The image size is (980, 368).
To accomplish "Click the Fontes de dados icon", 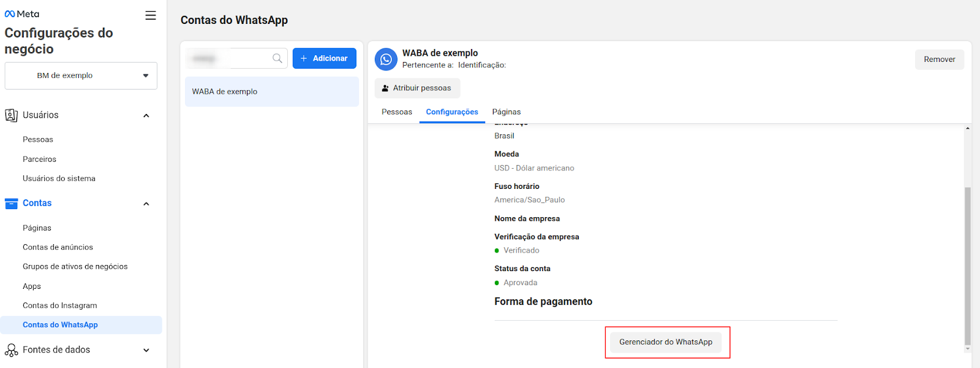I will click(x=11, y=350).
